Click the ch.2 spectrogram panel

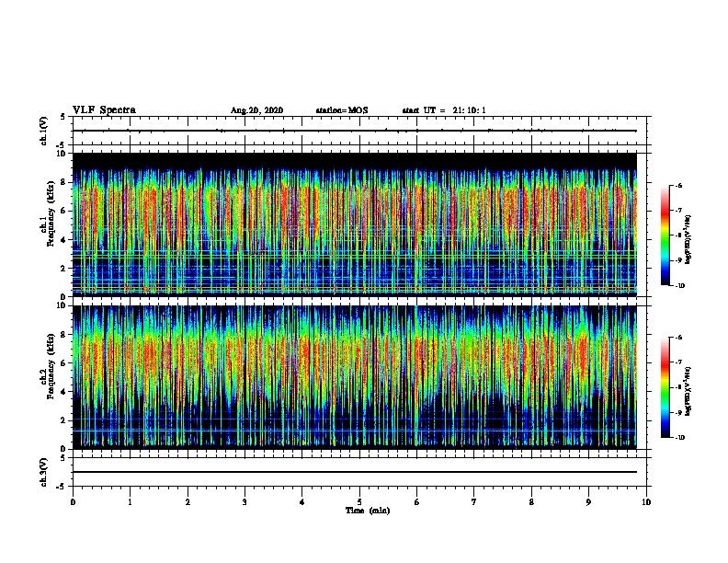(355, 377)
